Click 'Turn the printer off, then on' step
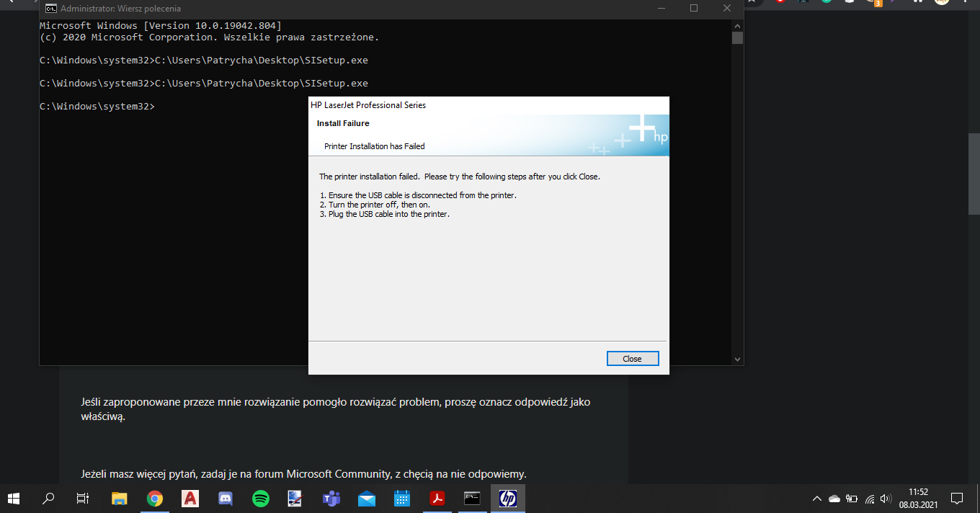This screenshot has height=513, width=980. pos(375,205)
